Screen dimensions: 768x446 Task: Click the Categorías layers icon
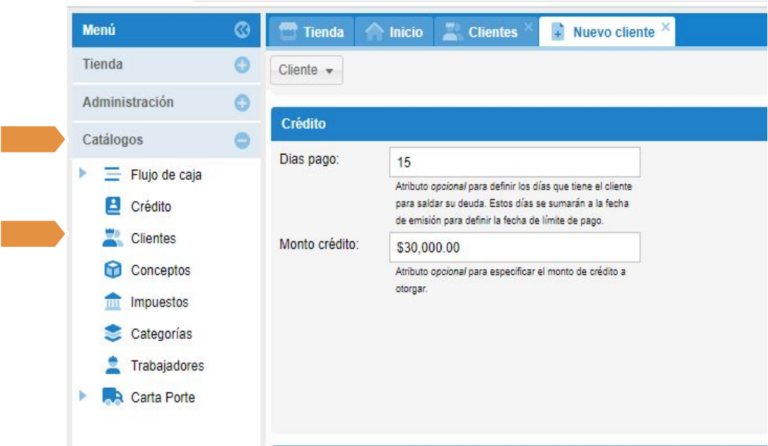tap(113, 334)
